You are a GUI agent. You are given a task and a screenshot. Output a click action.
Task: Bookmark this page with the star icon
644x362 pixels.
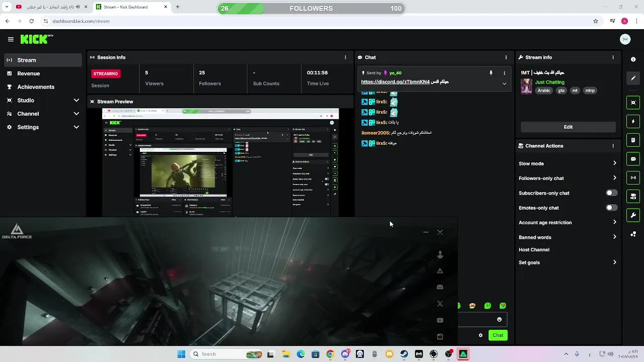(596, 21)
